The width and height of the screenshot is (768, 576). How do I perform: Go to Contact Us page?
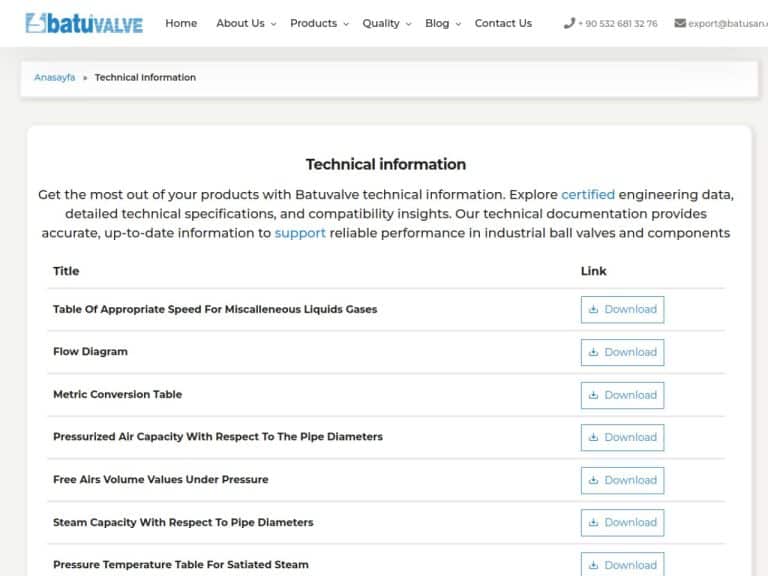point(503,23)
